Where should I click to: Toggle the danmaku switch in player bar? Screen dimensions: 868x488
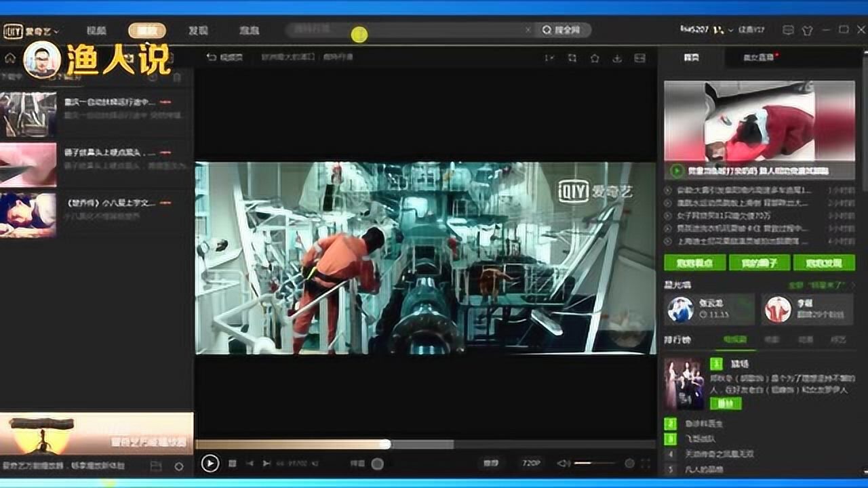[377, 464]
